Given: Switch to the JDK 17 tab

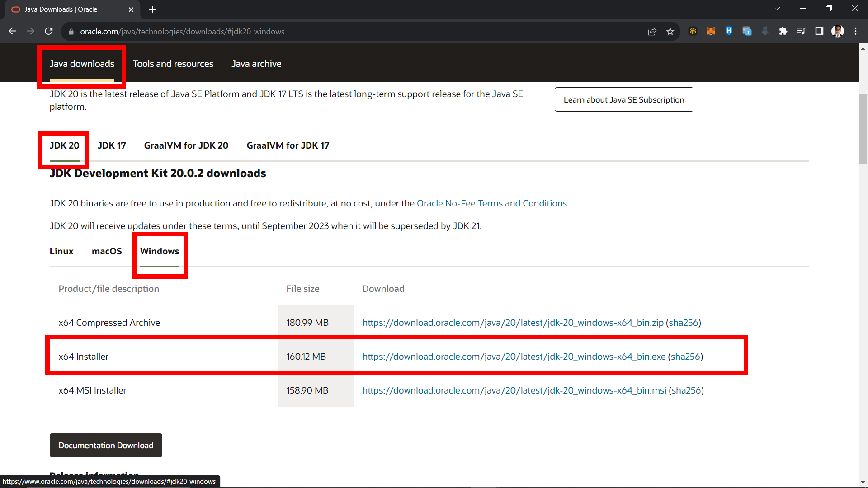Looking at the screenshot, I should [x=112, y=145].
